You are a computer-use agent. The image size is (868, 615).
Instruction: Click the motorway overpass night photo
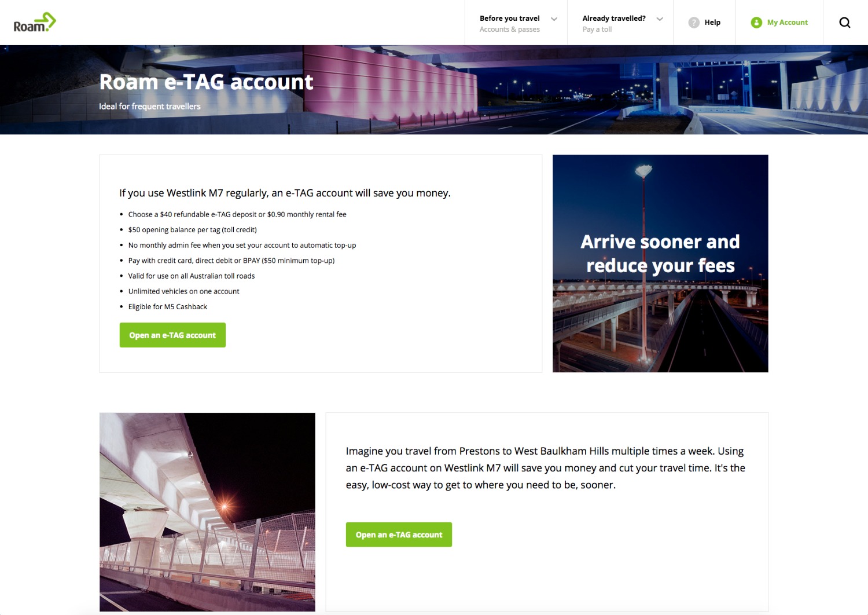[207, 512]
